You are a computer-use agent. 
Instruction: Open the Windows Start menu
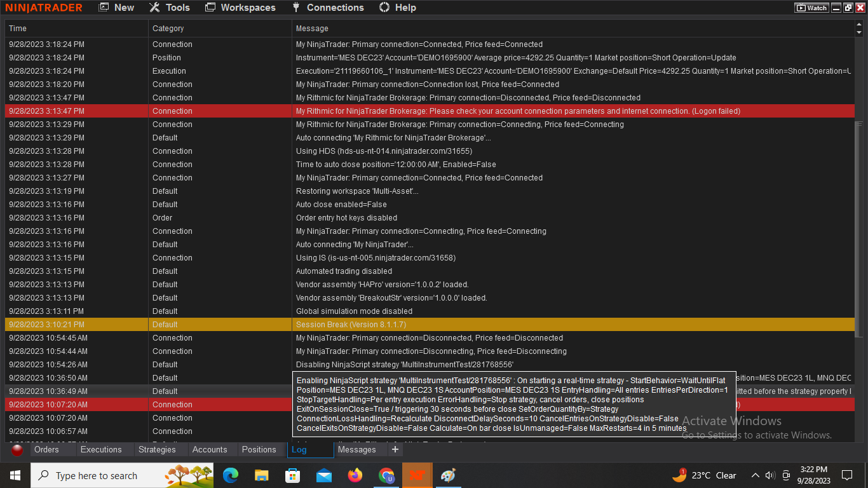click(x=15, y=475)
